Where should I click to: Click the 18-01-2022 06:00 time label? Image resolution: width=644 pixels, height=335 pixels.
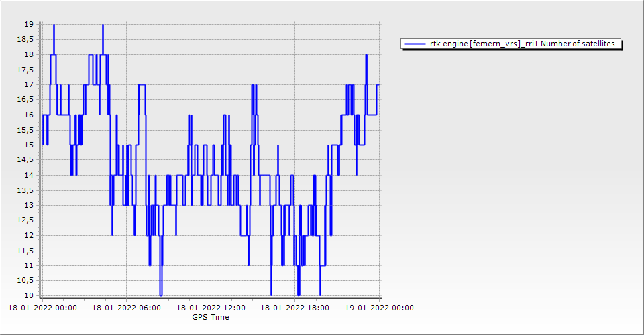click(126, 308)
